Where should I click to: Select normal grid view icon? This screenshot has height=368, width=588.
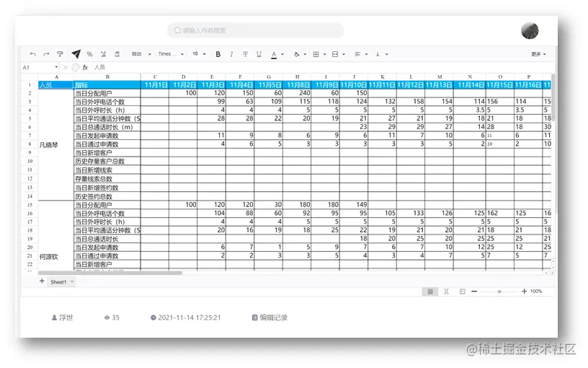(x=430, y=292)
